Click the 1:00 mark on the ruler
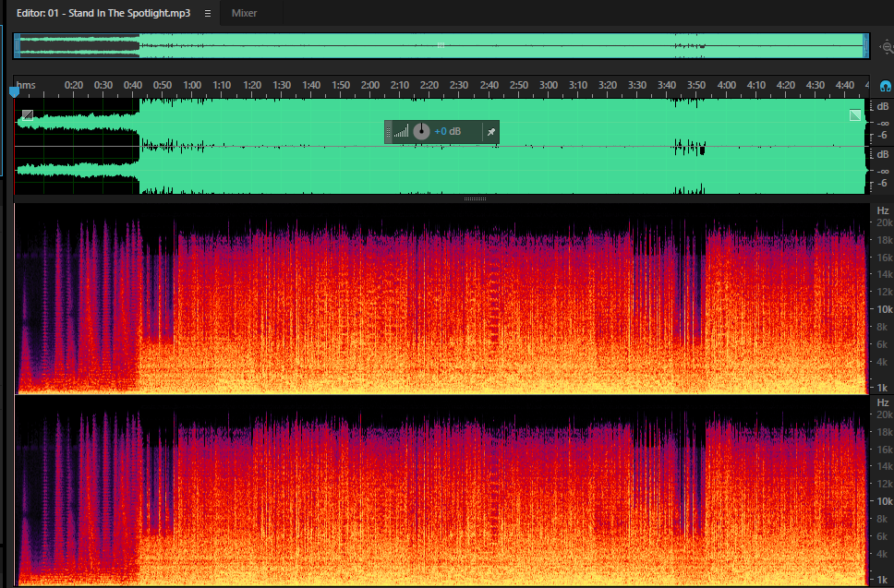894x588 pixels. (x=192, y=85)
